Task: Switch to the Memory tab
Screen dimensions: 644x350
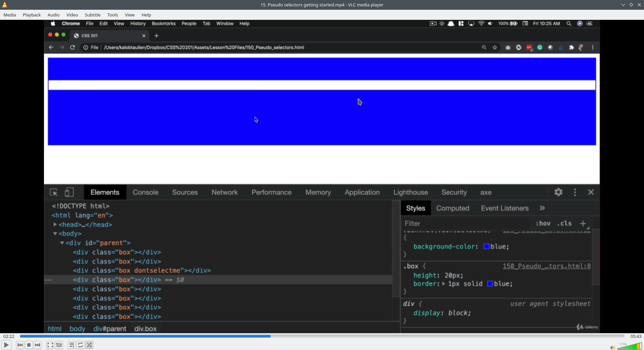Action: pyautogui.click(x=318, y=192)
